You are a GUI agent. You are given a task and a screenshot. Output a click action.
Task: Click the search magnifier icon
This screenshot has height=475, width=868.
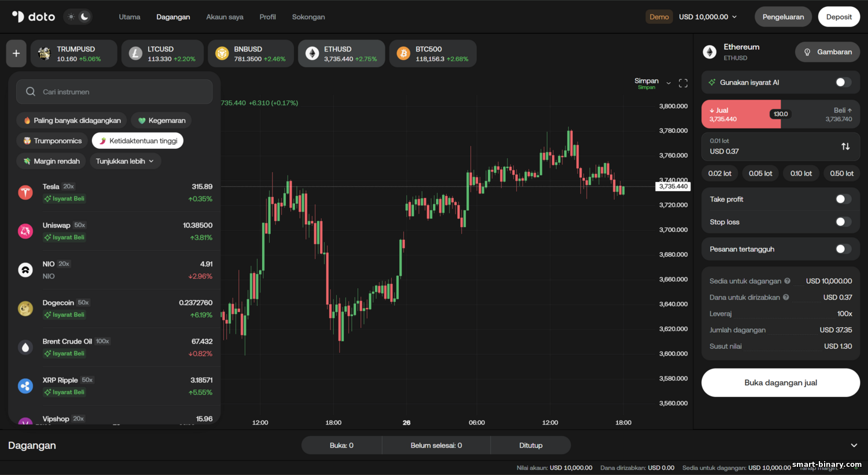pos(31,92)
